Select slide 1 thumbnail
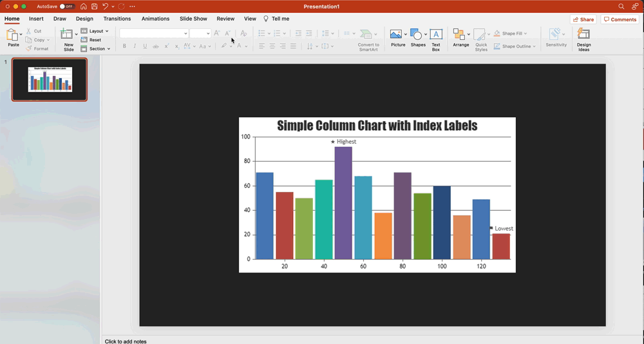The width and height of the screenshot is (644, 344). point(50,79)
